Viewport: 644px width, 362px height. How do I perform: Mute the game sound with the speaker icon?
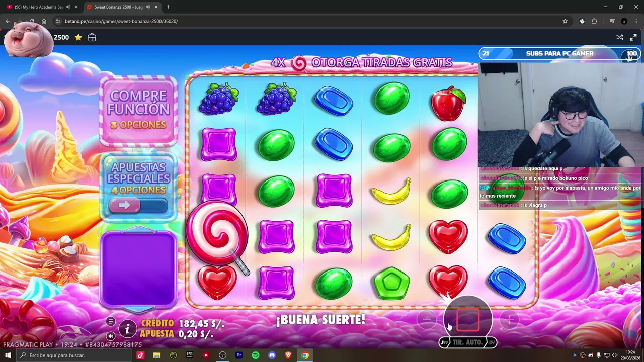111,336
